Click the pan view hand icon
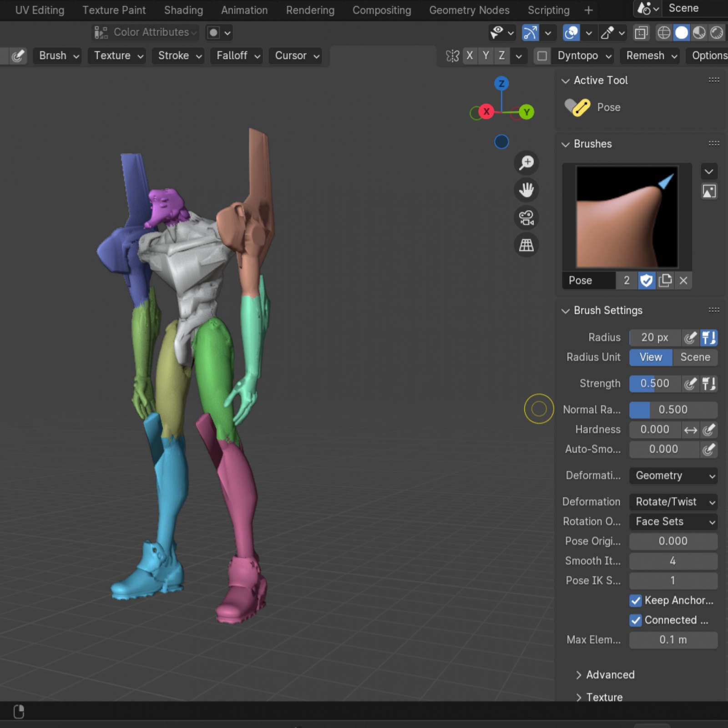Viewport: 728px width, 728px height. 526,190
